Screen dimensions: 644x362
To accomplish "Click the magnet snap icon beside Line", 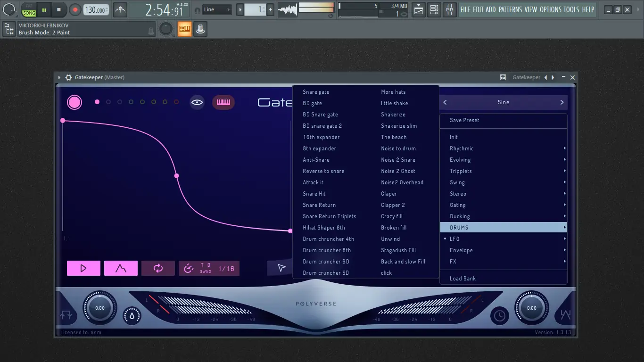I will pos(197,10).
